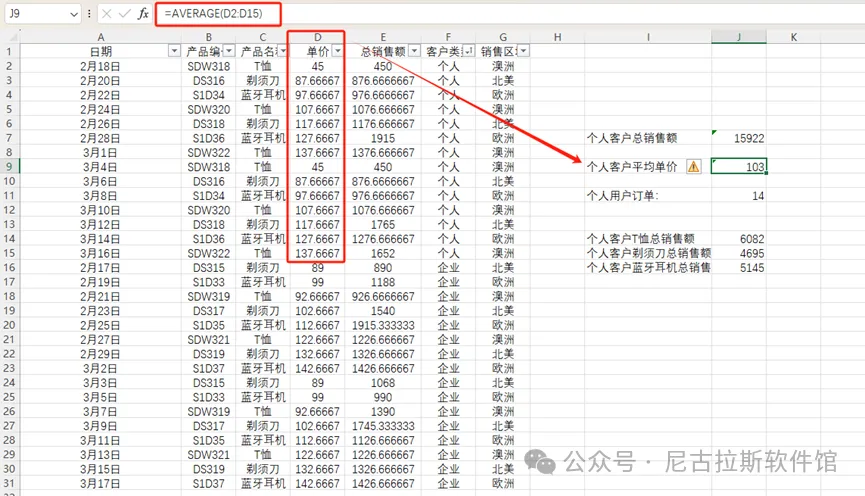Select cell J11 with value 14
Viewport: 865px width, 496px height.
739,195
